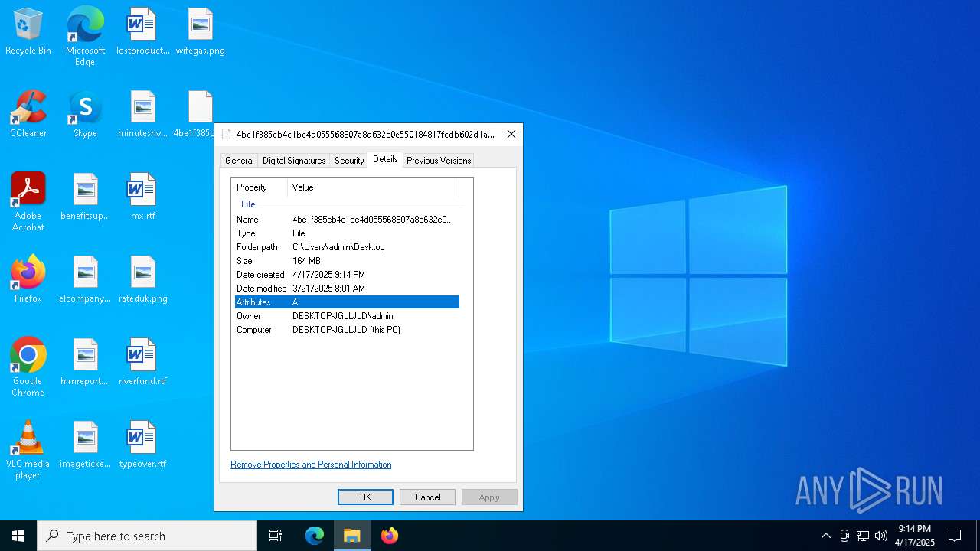Image resolution: width=980 pixels, height=551 pixels.
Task: Select the Folder path property row
Action: click(347, 247)
